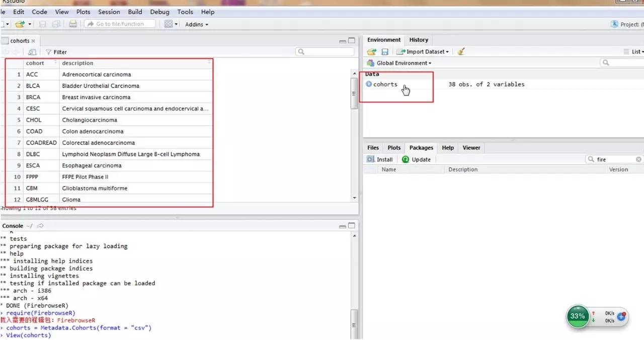This screenshot has width=644, height=340.
Task: Maximize the cohorts data viewer pane
Action: coord(352,41)
